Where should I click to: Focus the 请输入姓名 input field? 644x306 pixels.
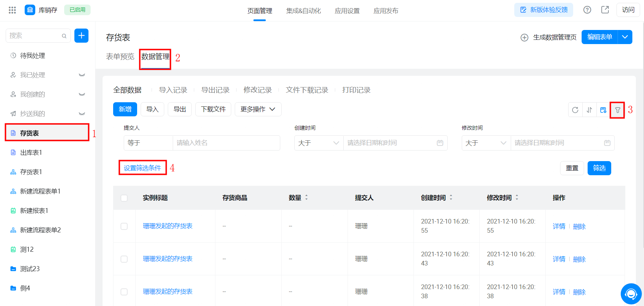(x=226, y=143)
